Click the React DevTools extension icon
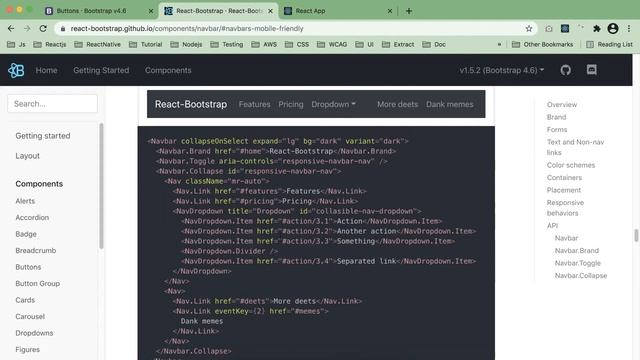This screenshot has height=360, width=640. point(565,29)
